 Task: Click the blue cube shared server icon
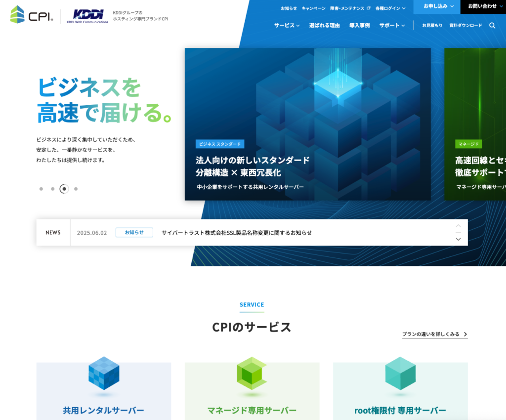(104, 374)
